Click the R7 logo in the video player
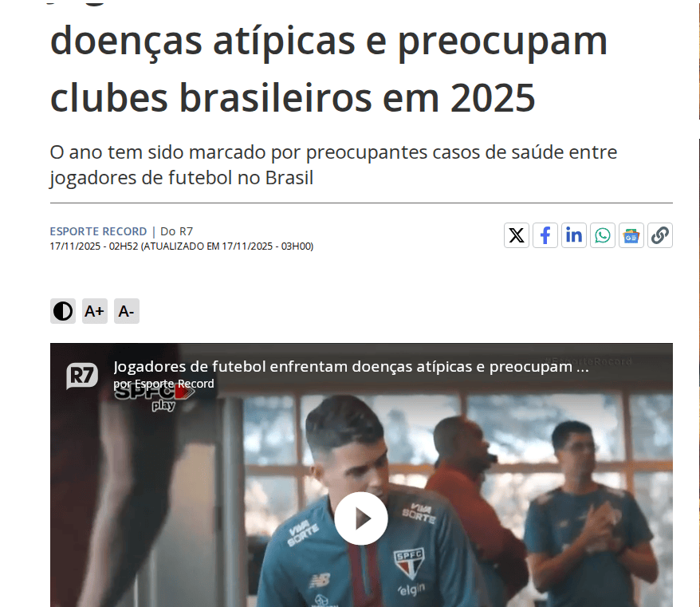 click(x=82, y=376)
